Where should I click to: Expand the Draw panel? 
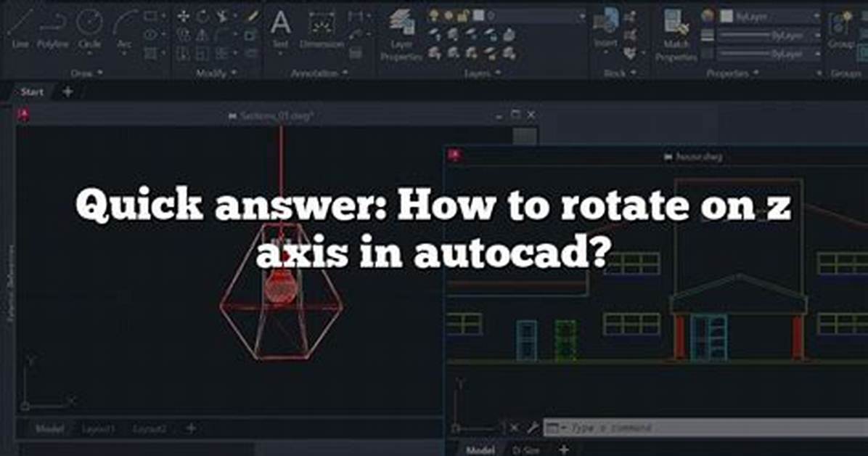coord(86,73)
